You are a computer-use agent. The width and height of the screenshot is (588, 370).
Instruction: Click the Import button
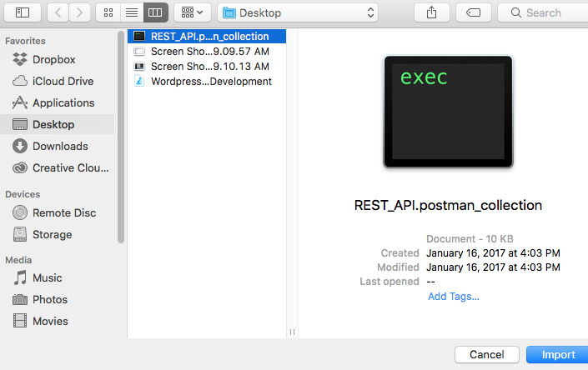click(558, 354)
